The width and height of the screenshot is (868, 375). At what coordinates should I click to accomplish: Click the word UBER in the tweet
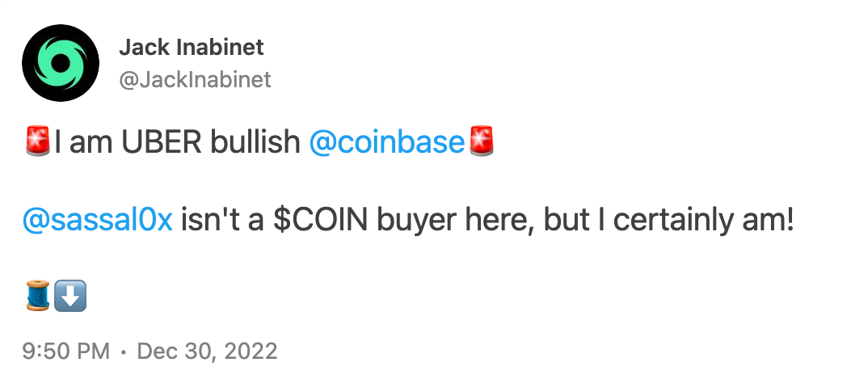tap(162, 142)
